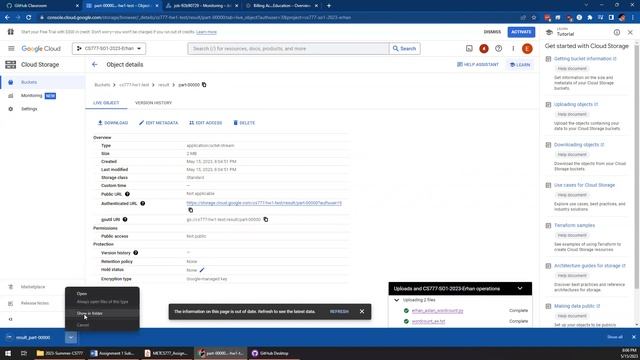Go back with the Object details arrow

(x=95, y=64)
